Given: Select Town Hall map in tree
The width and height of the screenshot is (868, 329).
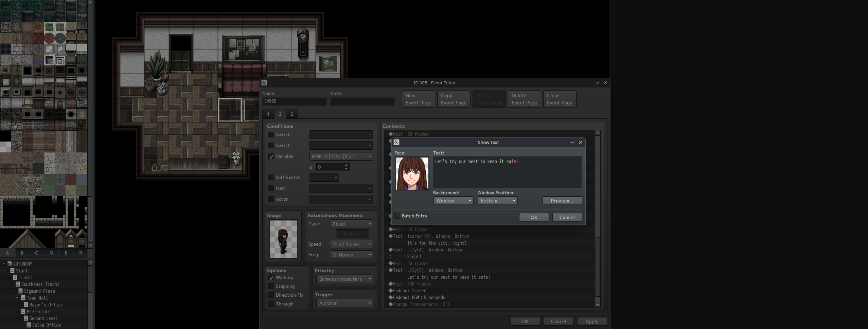Looking at the screenshot, I should point(37,298).
